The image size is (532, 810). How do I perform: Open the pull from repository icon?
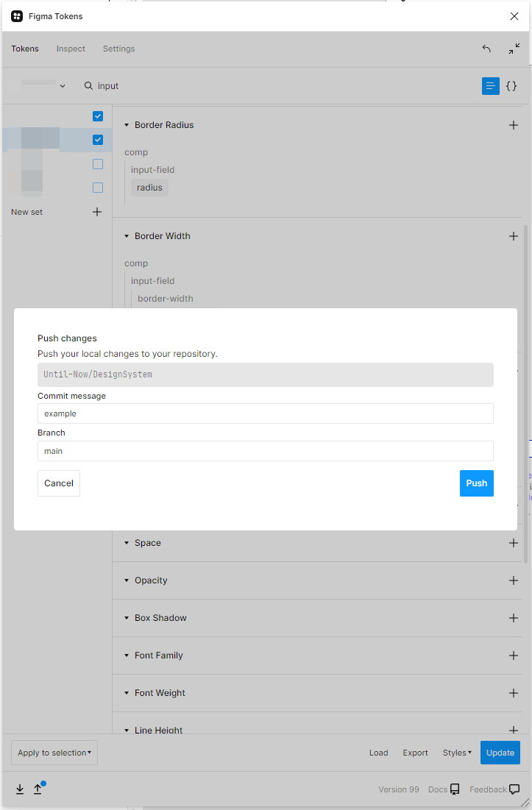pyautogui.click(x=20, y=789)
